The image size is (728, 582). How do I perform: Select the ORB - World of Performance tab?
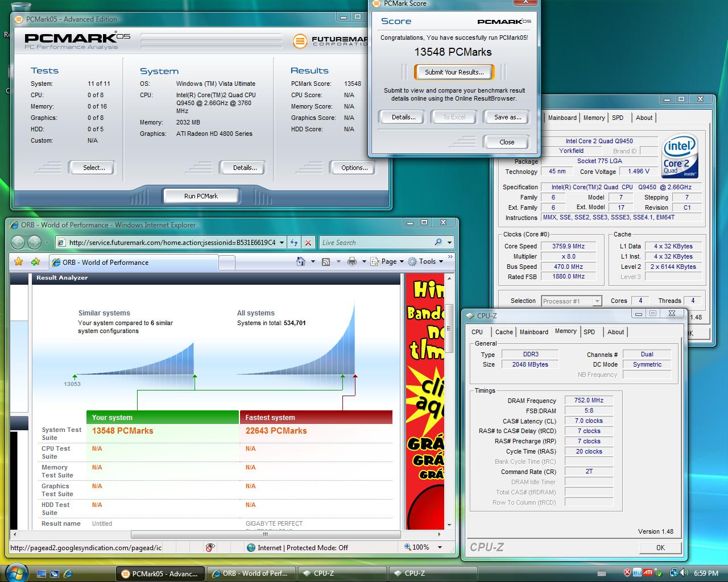tap(134, 263)
